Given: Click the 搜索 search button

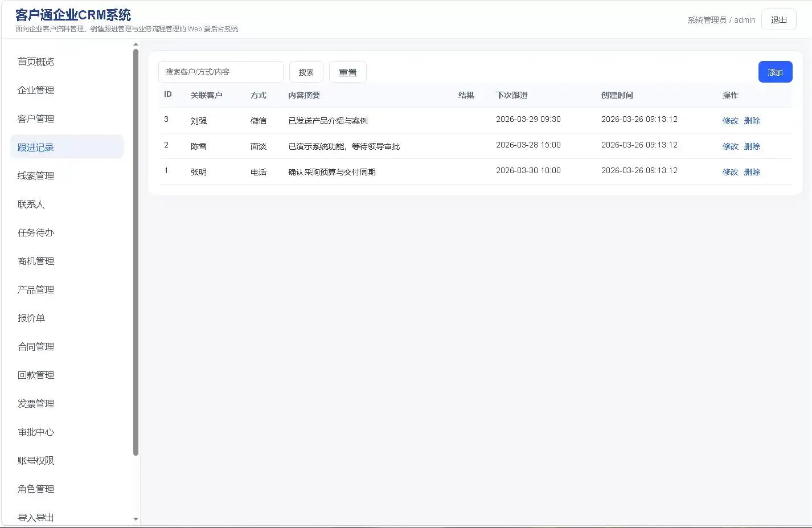Looking at the screenshot, I should coord(306,72).
